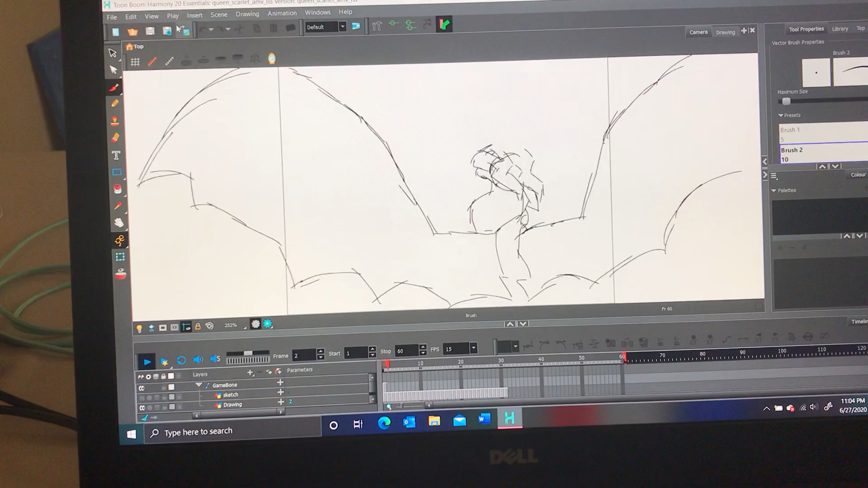Screen dimensions: 868x488
Task: Open the Default workspace dropdown
Action: point(342,27)
